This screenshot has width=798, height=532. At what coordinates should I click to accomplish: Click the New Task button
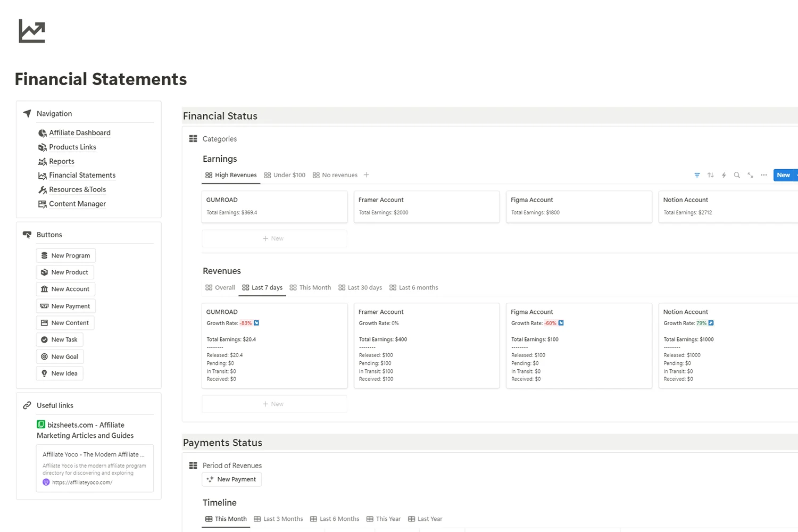tap(60, 339)
